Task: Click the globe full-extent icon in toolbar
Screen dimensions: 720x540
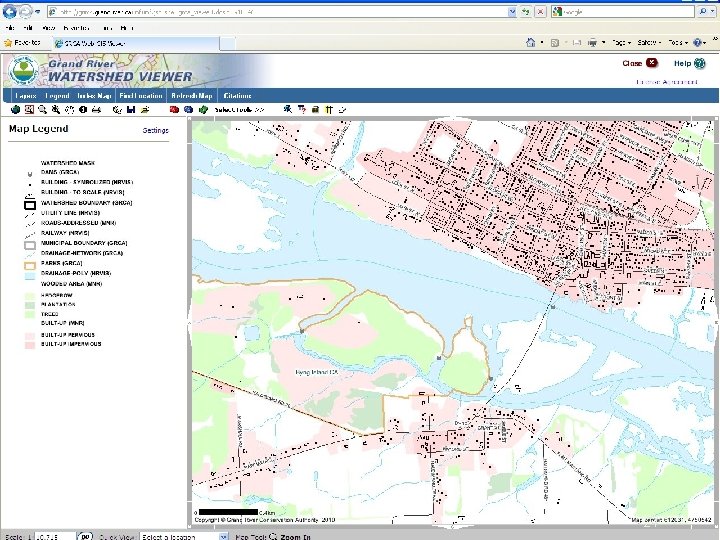Action: coord(15,109)
